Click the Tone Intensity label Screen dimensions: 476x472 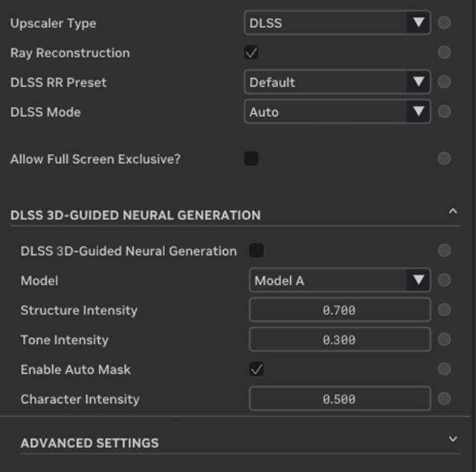coord(65,340)
